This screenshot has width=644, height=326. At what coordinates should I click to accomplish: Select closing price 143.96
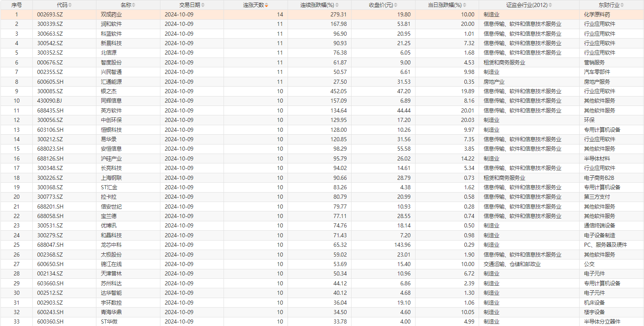[402, 245]
